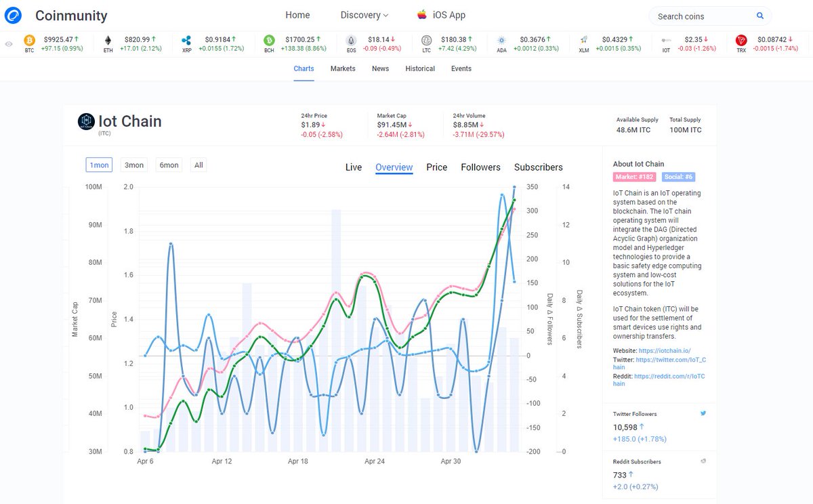
Task: Switch to the Historical tab
Action: click(420, 68)
